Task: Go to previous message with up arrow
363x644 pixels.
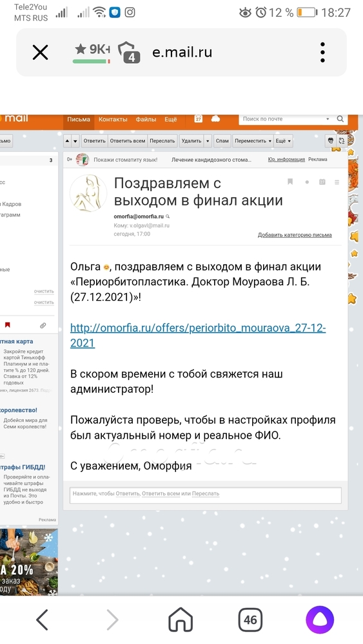Action: [x=68, y=141]
